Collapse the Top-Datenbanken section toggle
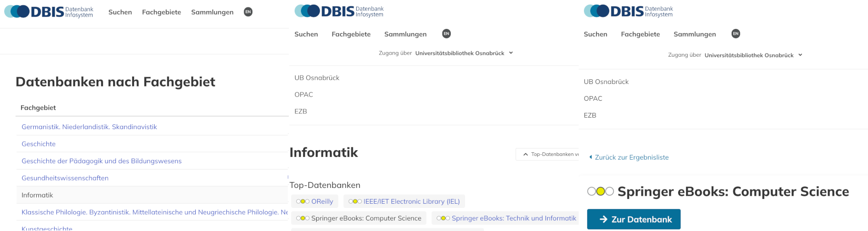 (547, 154)
